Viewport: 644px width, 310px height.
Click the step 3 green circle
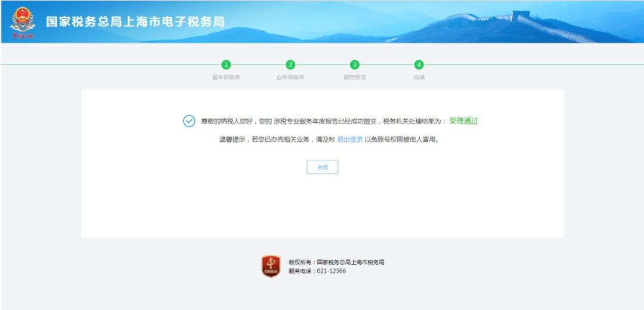pos(355,64)
